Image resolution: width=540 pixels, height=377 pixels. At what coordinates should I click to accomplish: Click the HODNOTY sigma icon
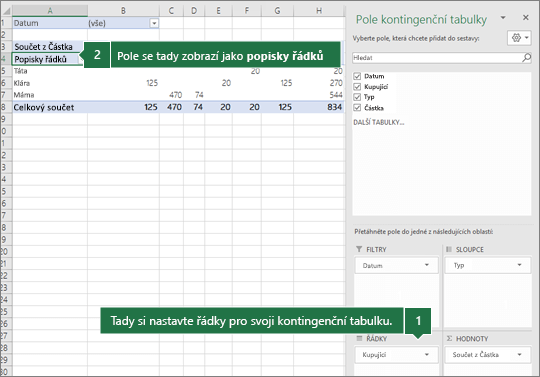[x=449, y=338]
